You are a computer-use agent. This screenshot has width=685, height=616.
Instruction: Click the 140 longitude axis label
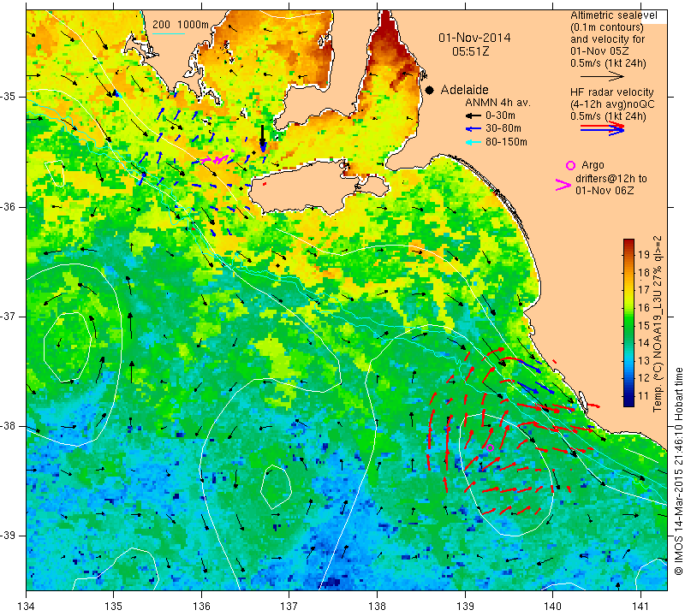pos(552,607)
